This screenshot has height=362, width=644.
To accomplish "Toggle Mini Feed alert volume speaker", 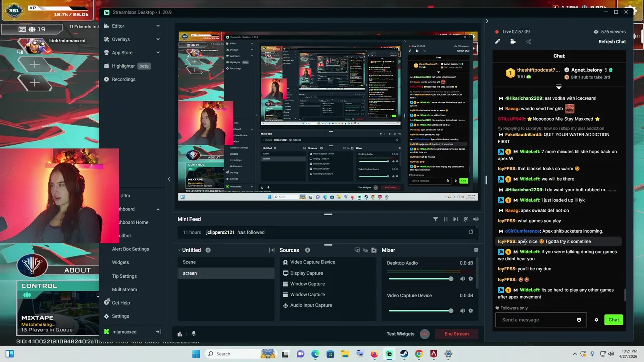I will point(476,219).
